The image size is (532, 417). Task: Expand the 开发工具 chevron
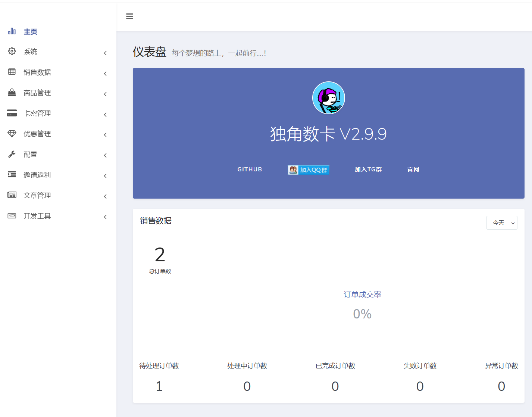tap(105, 217)
